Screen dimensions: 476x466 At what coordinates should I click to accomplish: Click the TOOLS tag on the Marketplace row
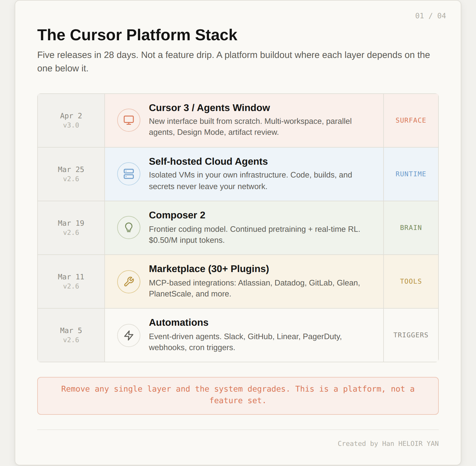410,281
